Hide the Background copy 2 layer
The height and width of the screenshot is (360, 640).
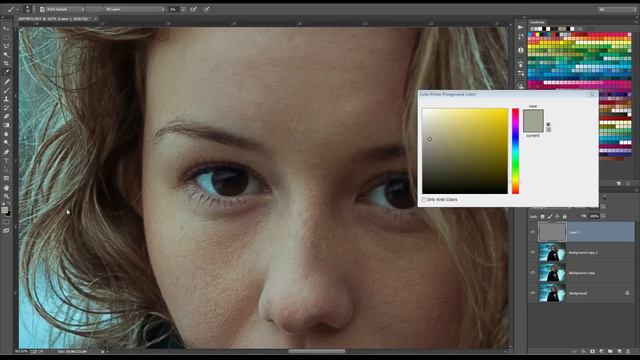533,252
